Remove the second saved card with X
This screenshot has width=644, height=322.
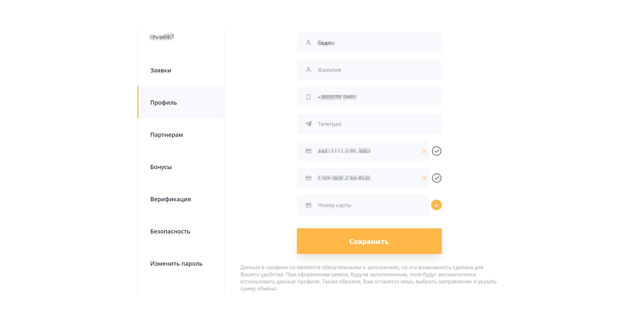pyautogui.click(x=424, y=178)
